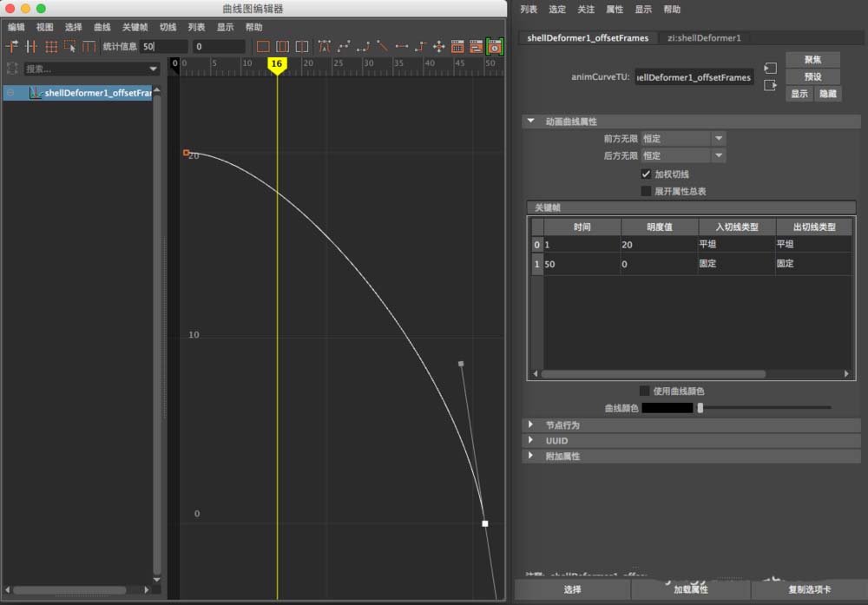Viewport: 868px width, 605px height.
Task: Click the curve icon of shellDeformer1_offsetFrames
Action: [x=36, y=93]
